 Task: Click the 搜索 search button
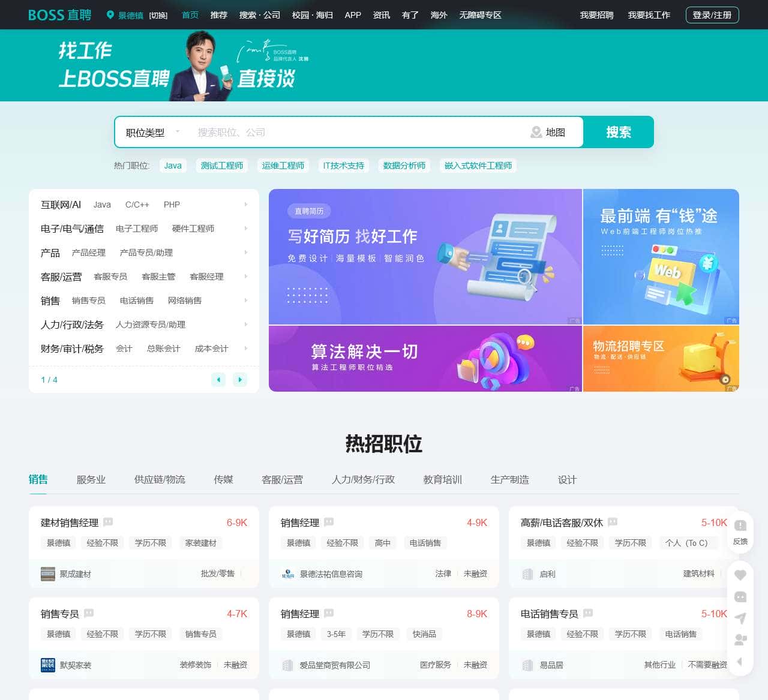[x=619, y=132]
